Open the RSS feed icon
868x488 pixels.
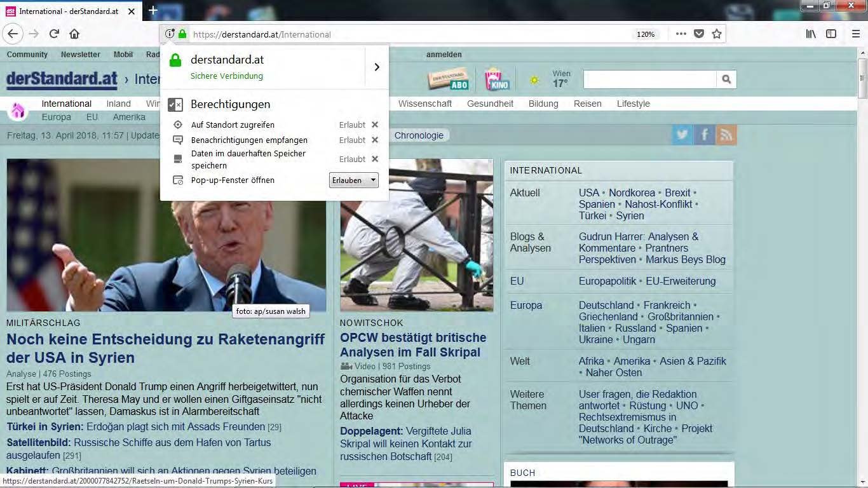726,135
